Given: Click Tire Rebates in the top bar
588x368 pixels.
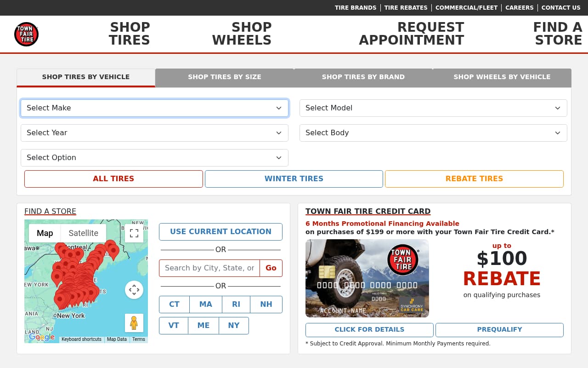Looking at the screenshot, I should click(406, 7).
